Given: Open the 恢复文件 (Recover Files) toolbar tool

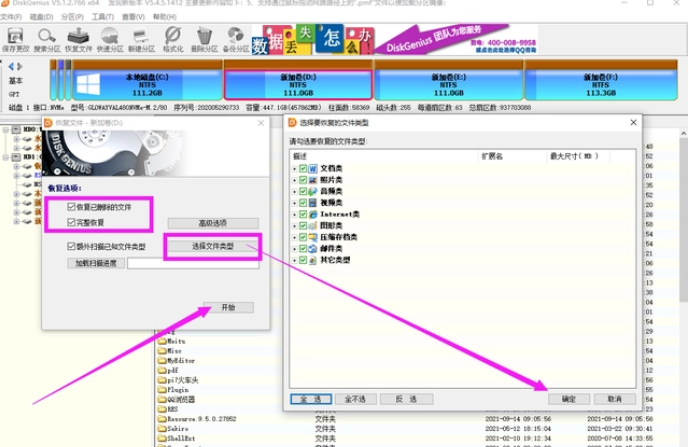Looking at the screenshot, I should (78, 39).
